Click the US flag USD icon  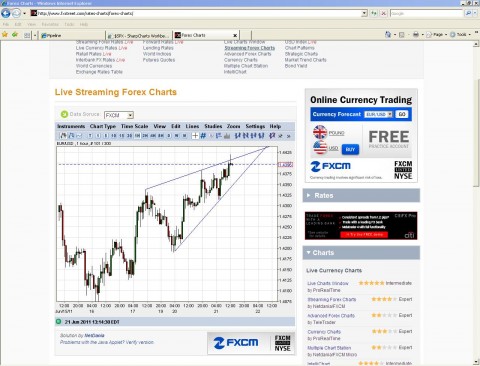click(x=320, y=147)
